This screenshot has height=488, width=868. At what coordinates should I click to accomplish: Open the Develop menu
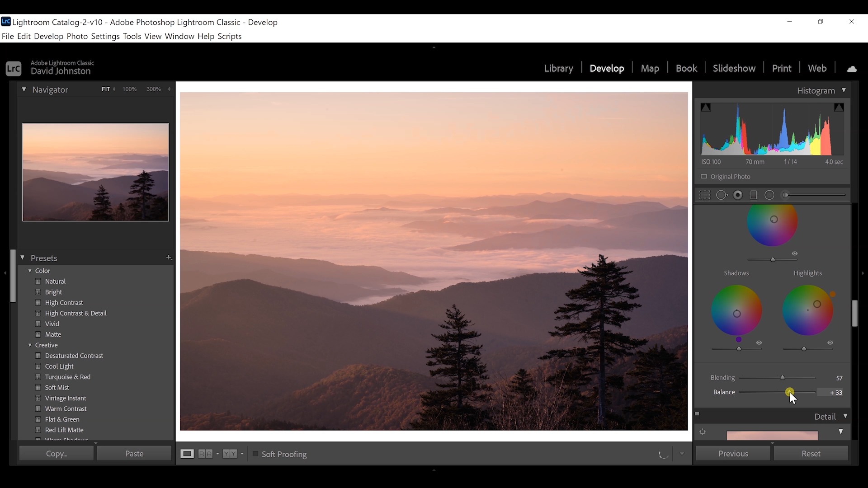49,36
